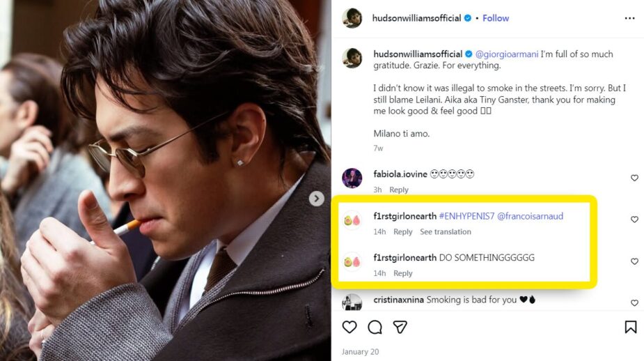Click See translation on f1rstgirlonearth comment
The height and width of the screenshot is (361, 644).
tap(446, 232)
